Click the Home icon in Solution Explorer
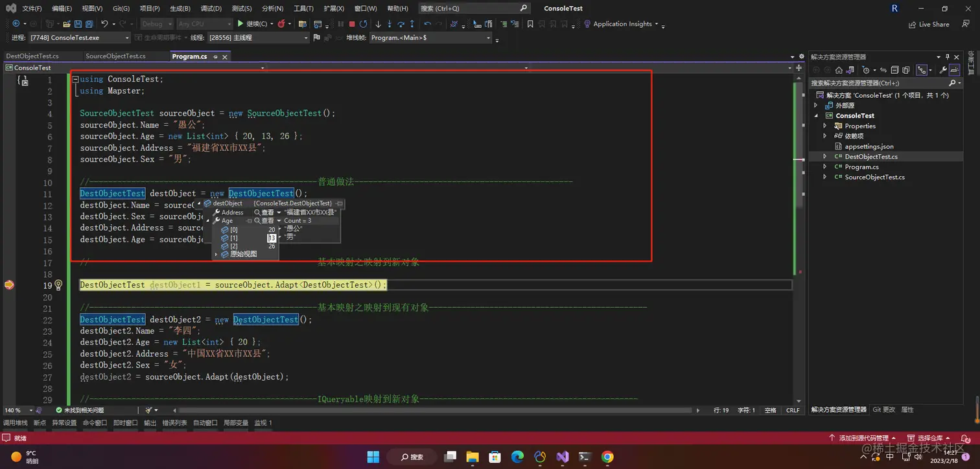The width and height of the screenshot is (980, 469). point(839,70)
